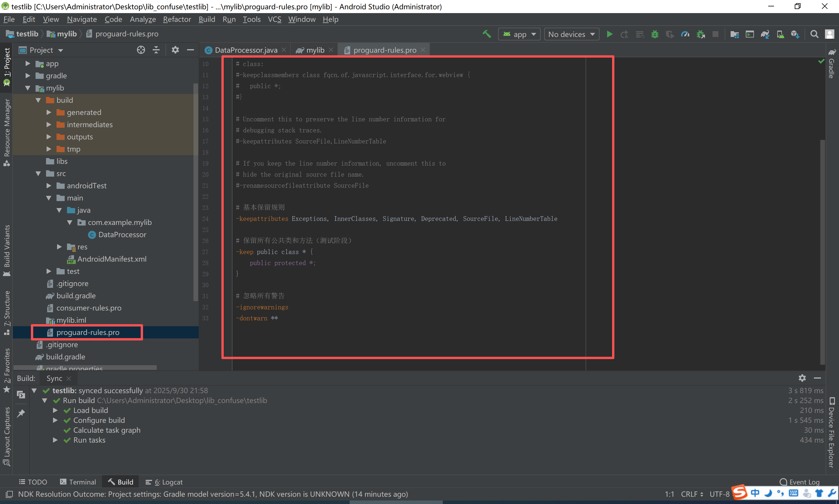Collapse the build folder in tree

[38, 100]
